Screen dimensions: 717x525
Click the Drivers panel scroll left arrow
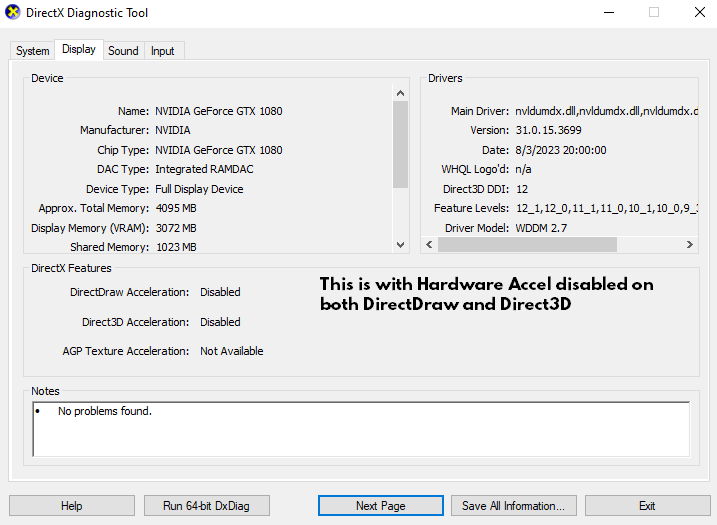pos(428,245)
